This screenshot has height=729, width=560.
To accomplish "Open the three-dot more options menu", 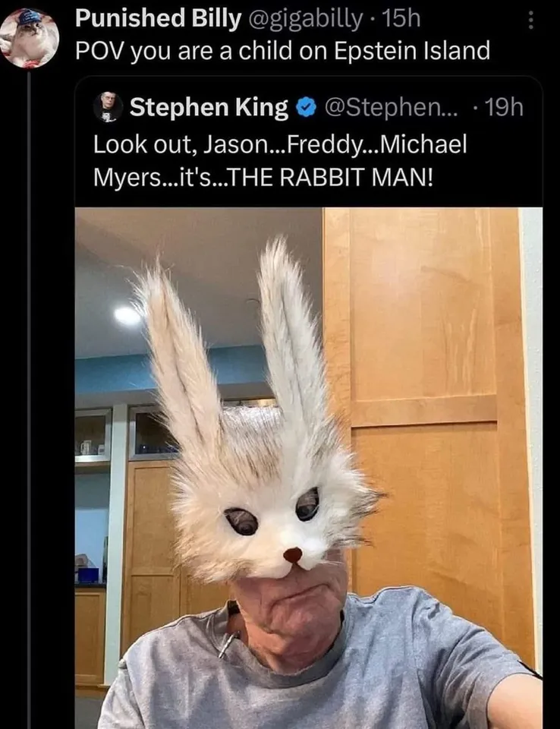I will coord(530,20).
